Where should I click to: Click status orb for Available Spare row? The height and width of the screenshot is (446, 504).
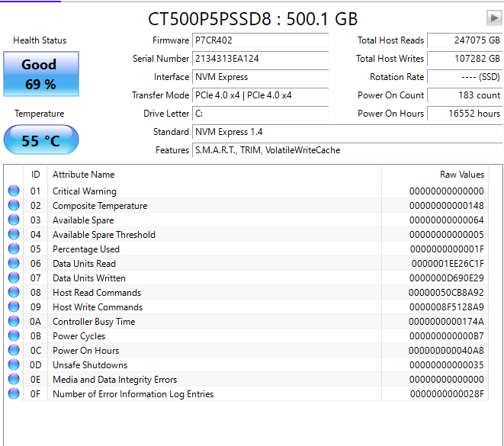pos(14,220)
